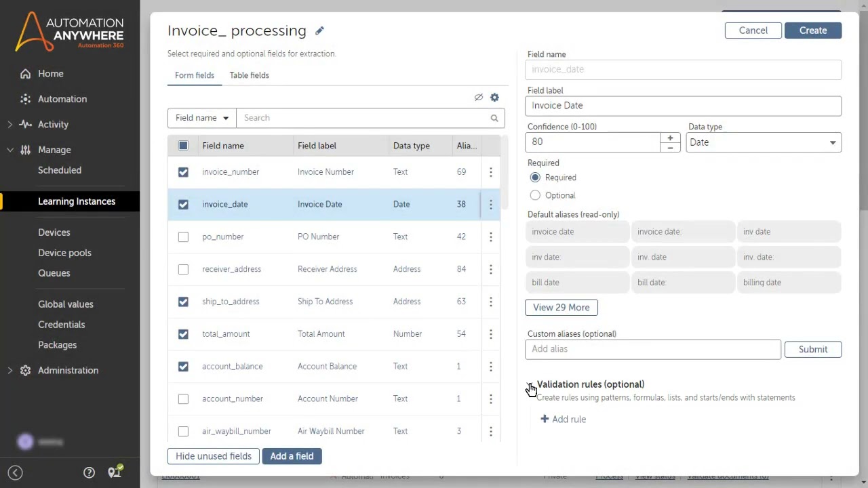Viewport: 868px width, 488px height.
Task: Click the Home icon in sidebar
Action: coord(25,74)
